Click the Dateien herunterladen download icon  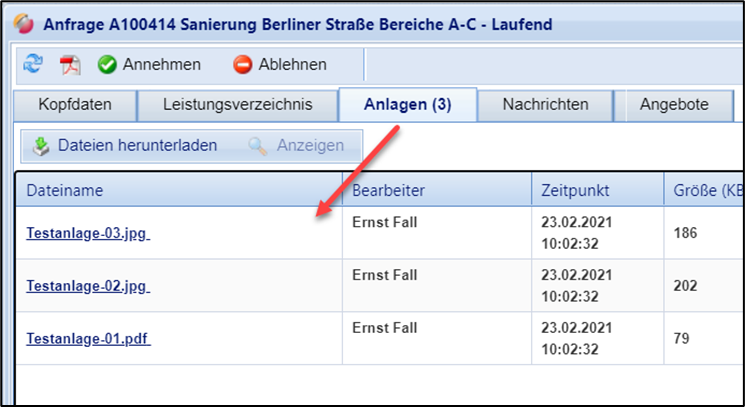pyautogui.click(x=41, y=146)
